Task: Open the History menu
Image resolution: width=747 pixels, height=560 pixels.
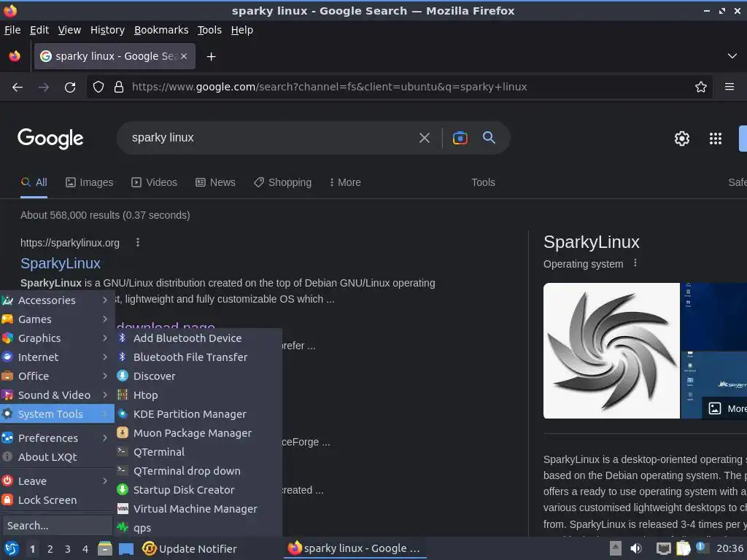Action: point(107,30)
